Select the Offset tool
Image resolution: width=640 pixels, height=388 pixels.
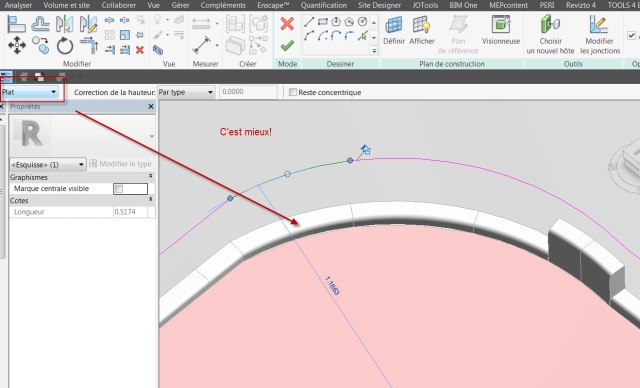point(40,24)
